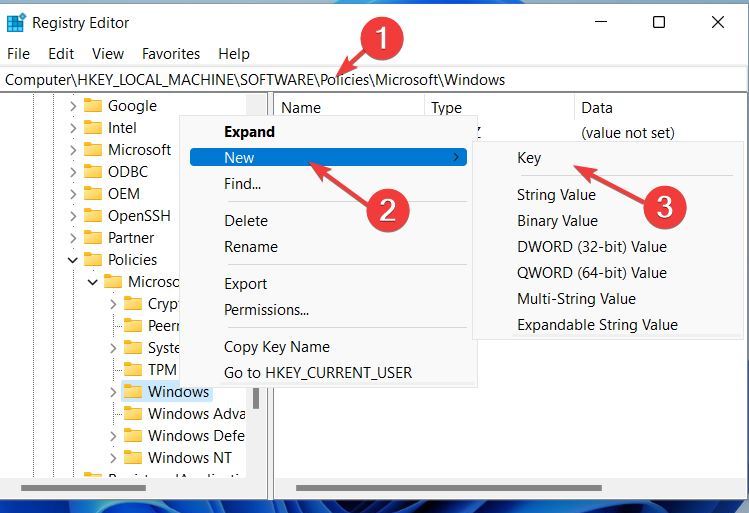Screen dimensions: 749x513
Task: Collapse the Microsoft key under Policies
Action: coord(93,282)
